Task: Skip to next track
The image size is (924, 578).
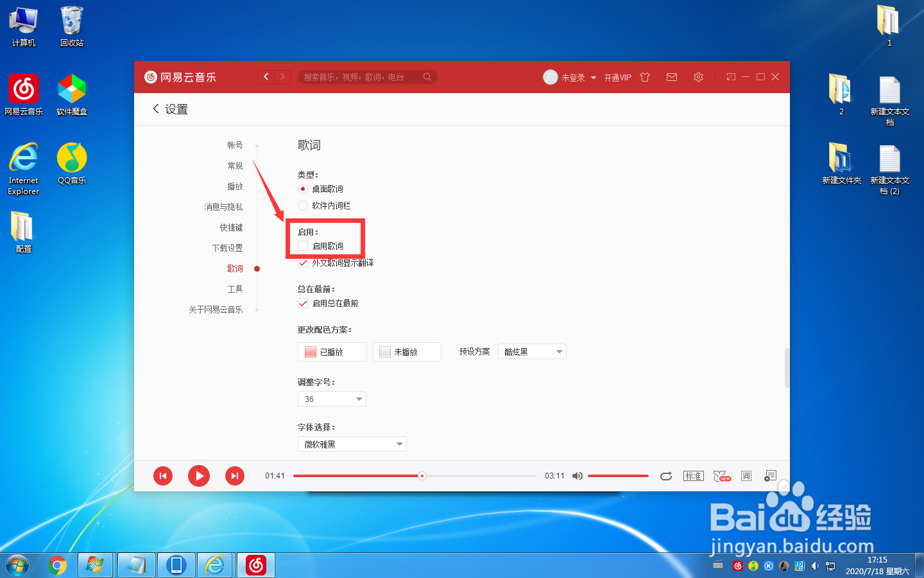Action: tap(235, 476)
